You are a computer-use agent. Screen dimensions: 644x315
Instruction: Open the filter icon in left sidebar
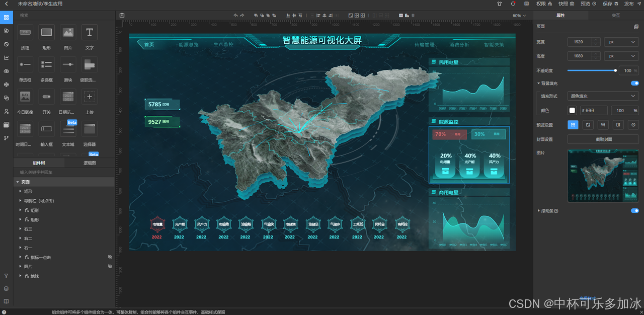coord(7,276)
